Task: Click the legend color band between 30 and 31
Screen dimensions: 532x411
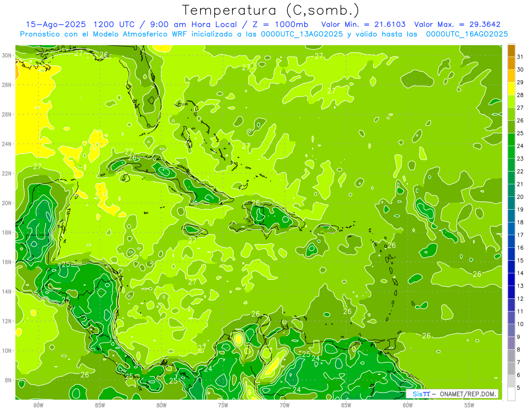Action: coord(511,63)
